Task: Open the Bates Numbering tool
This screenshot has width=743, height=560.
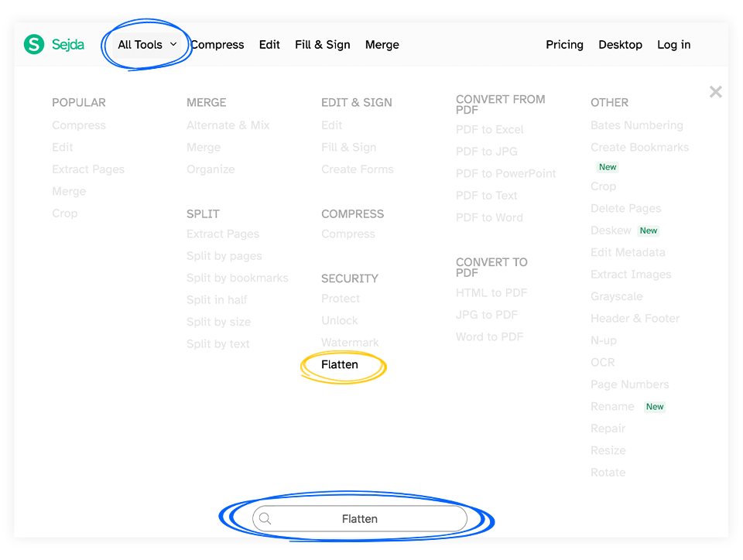Action: [x=636, y=125]
